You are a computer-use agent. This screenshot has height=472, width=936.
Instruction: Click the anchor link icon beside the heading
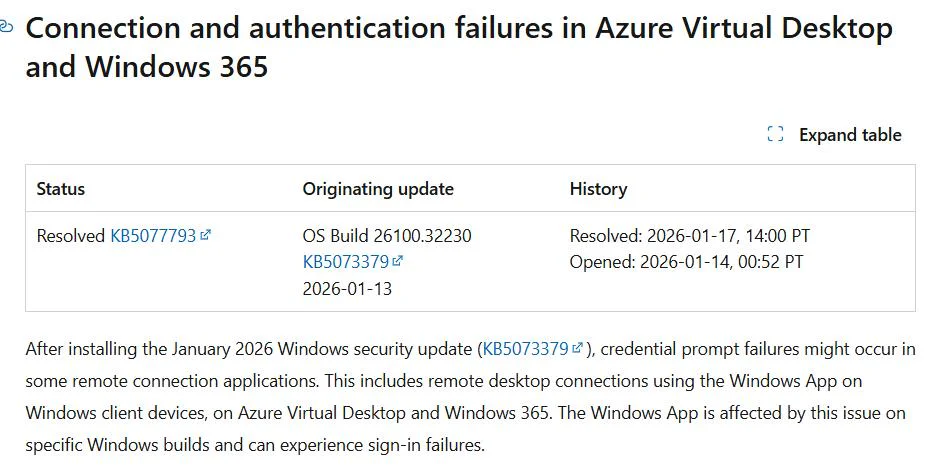[x=6, y=28]
